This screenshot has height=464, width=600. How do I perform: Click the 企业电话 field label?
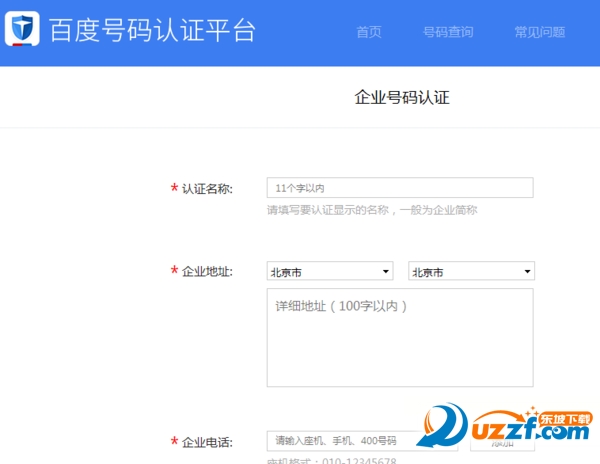click(207, 442)
